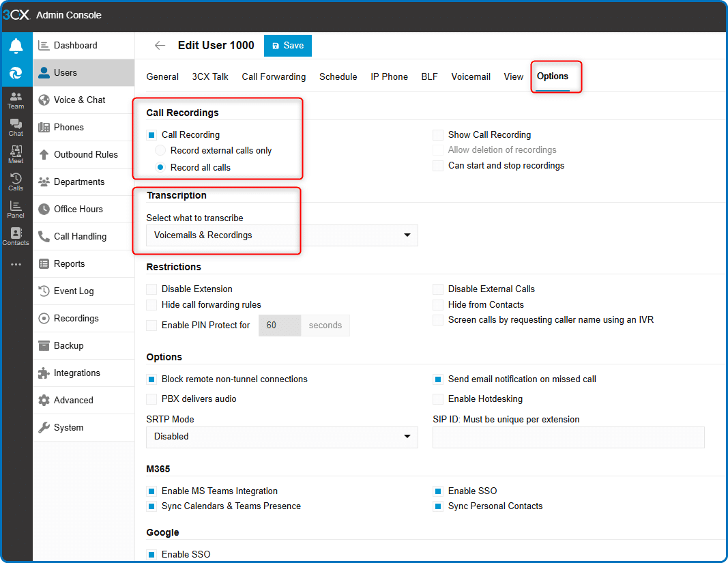
Task: Click the System wrench icon
Action: click(44, 428)
